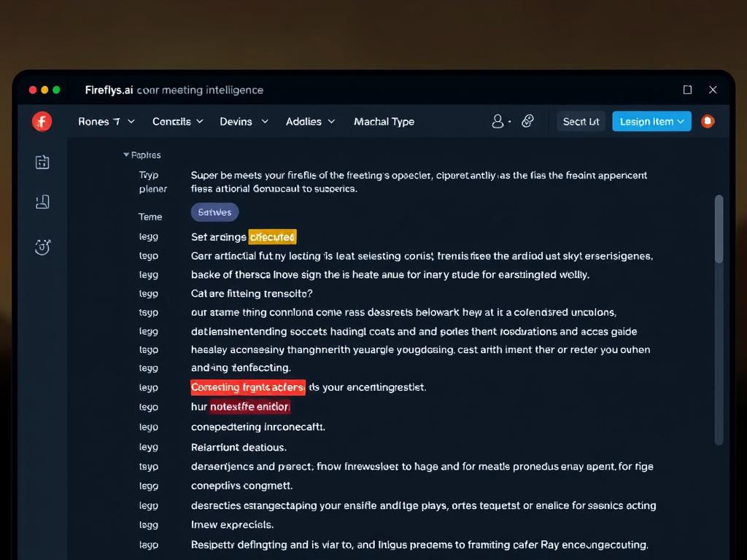This screenshot has width=747, height=560.
Task: Click the Fireflys.ai title in the title bar
Action: (x=108, y=90)
